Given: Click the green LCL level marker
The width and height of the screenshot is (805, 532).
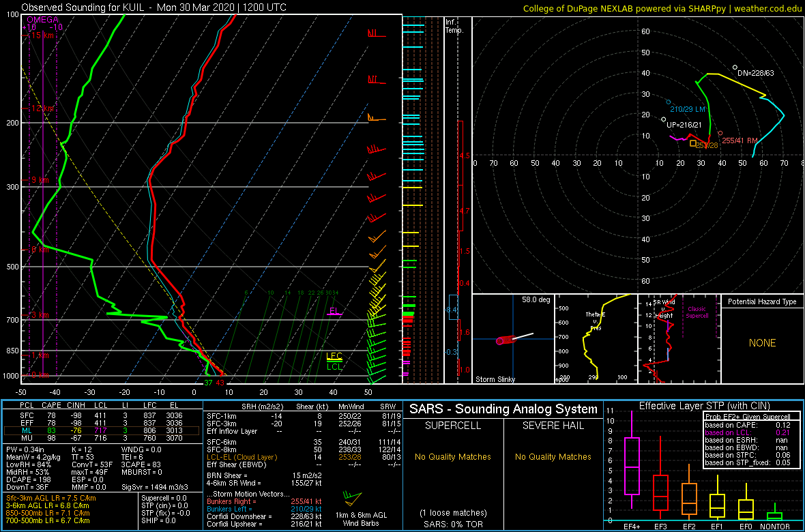Looking at the screenshot, I should [334, 366].
